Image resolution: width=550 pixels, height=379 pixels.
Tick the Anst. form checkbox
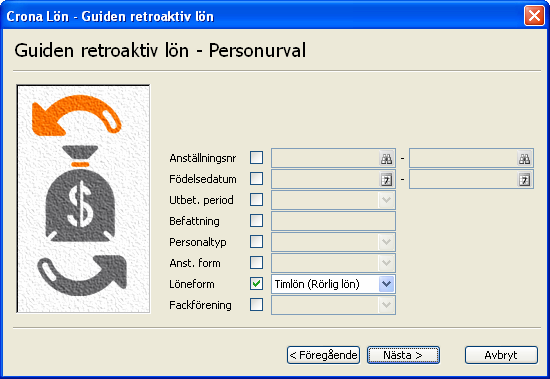click(256, 262)
